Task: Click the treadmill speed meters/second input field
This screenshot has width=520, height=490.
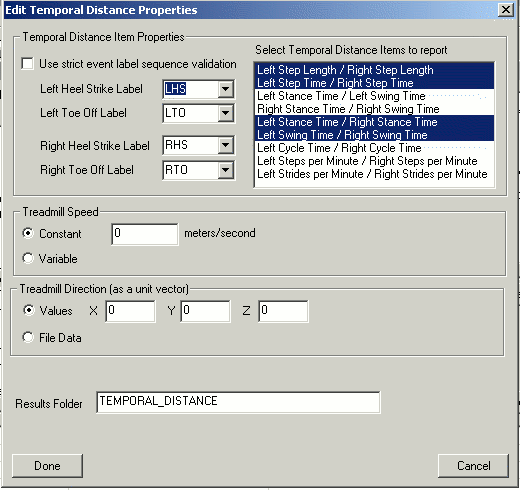Action: pos(145,234)
